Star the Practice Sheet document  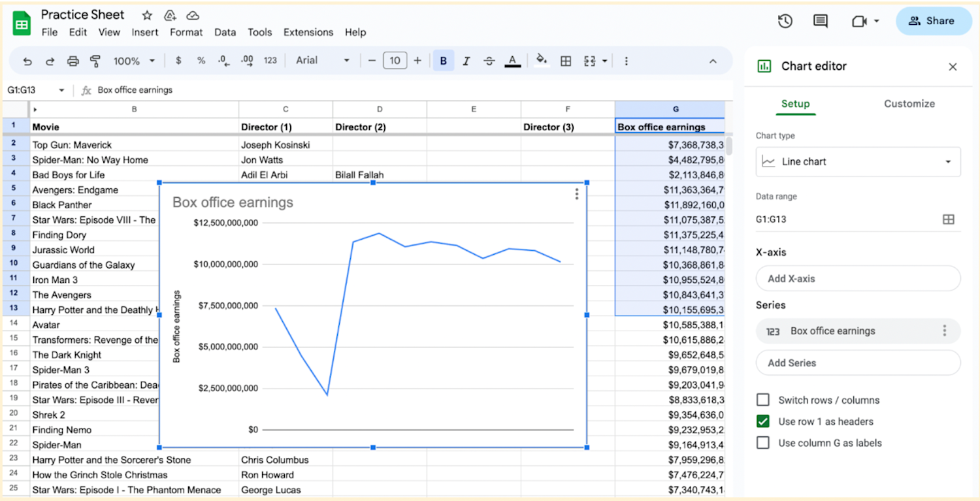click(x=147, y=15)
